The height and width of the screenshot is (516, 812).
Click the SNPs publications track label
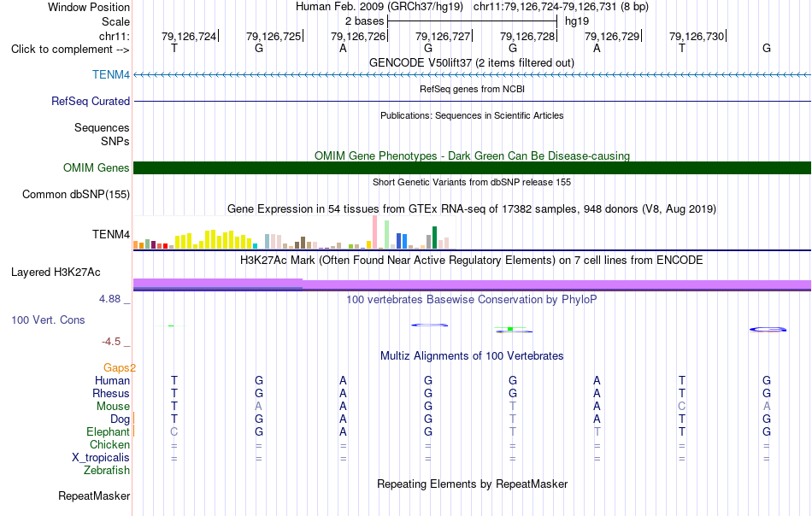pos(115,141)
